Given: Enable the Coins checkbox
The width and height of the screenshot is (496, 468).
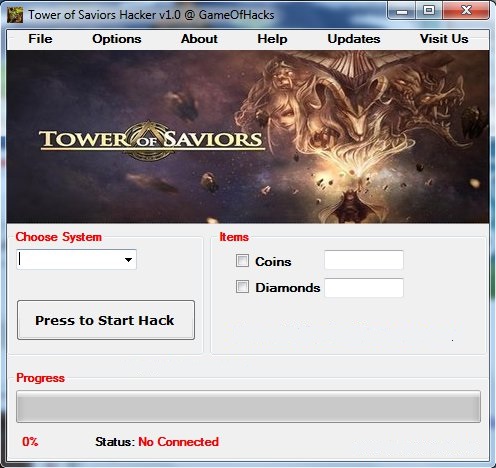Looking at the screenshot, I should click(x=242, y=261).
